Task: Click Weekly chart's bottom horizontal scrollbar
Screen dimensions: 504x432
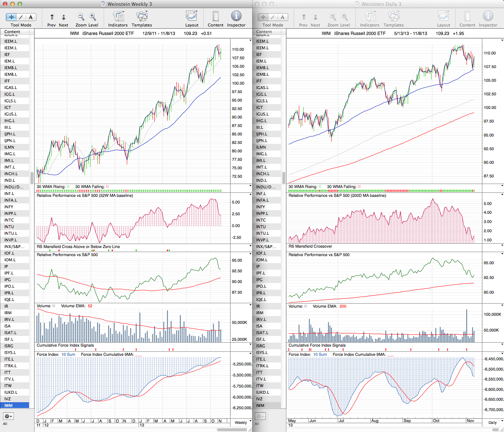Action: [232, 429]
